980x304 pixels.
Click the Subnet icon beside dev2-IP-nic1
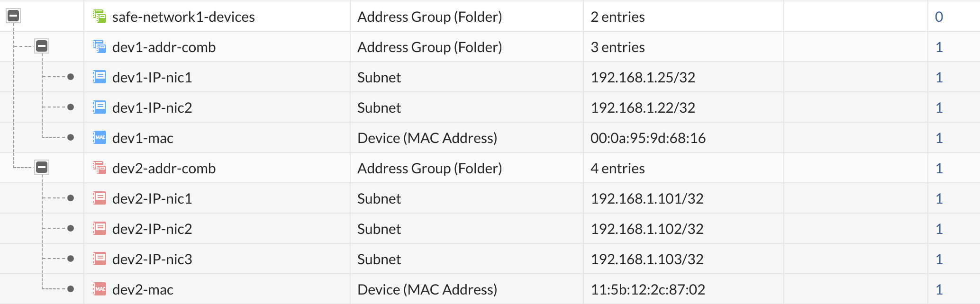click(99, 198)
